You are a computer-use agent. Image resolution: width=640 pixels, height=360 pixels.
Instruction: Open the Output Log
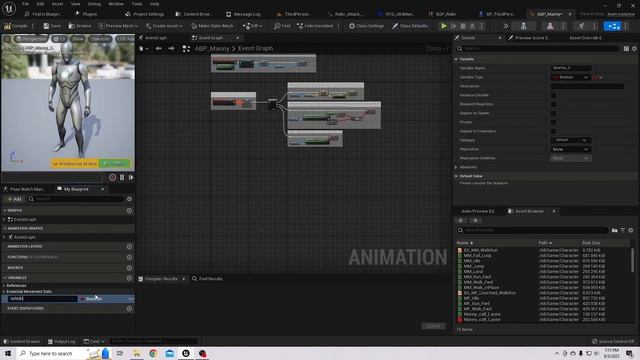click(x=62, y=341)
